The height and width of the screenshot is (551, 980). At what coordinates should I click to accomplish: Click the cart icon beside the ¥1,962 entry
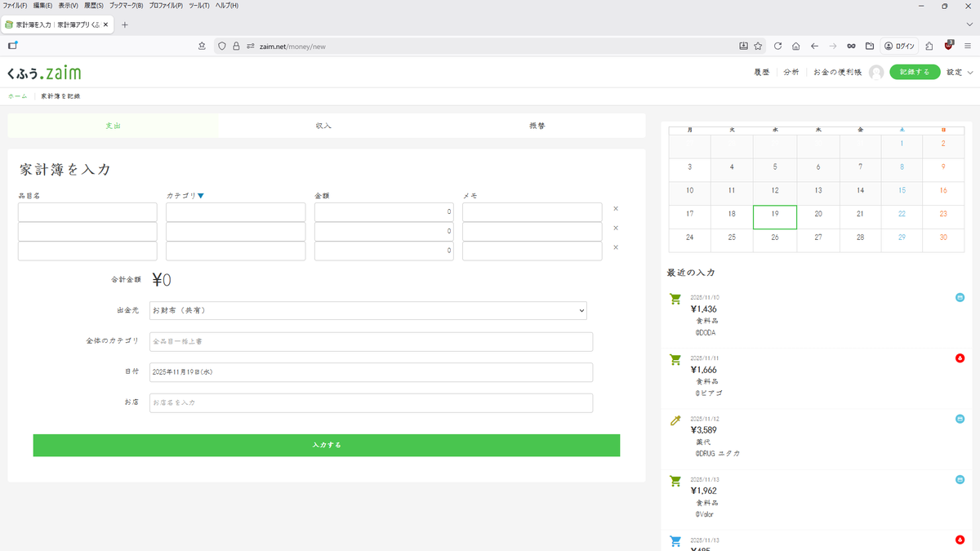pos(675,481)
